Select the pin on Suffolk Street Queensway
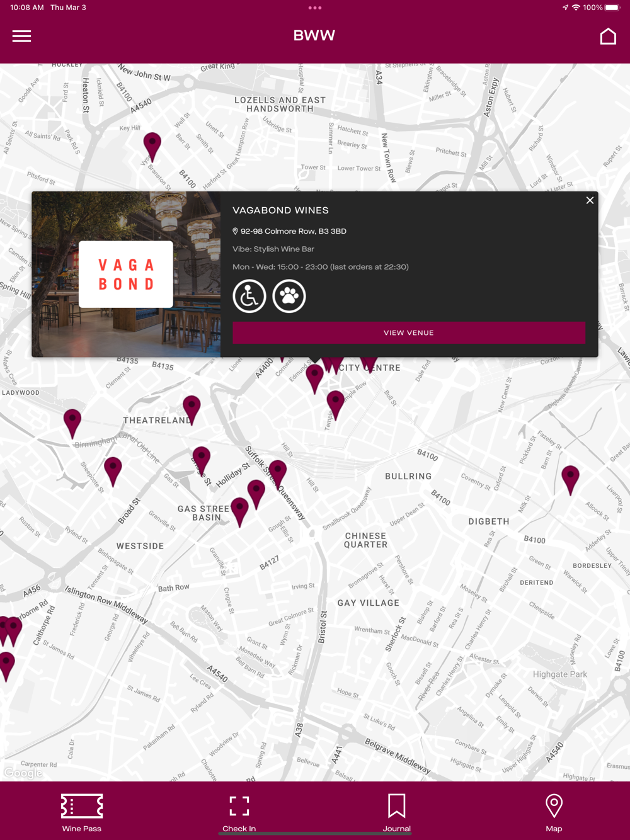The image size is (630, 840). (x=278, y=474)
